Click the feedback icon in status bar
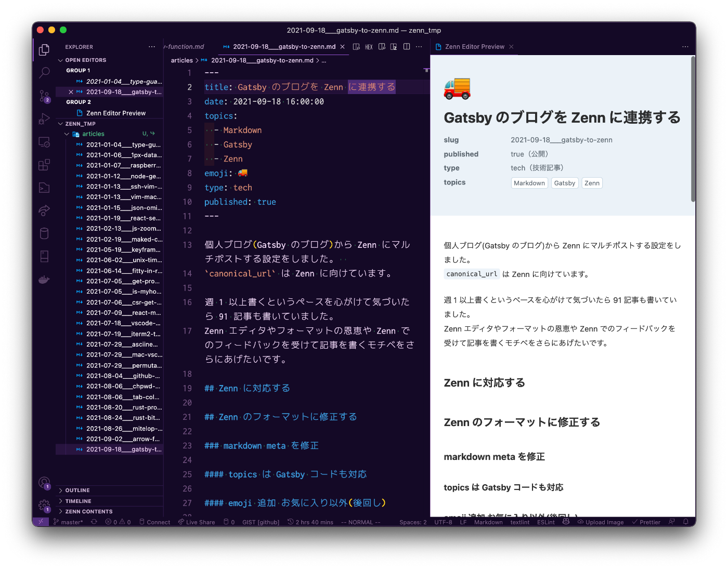The height and width of the screenshot is (569, 728). tap(672, 522)
